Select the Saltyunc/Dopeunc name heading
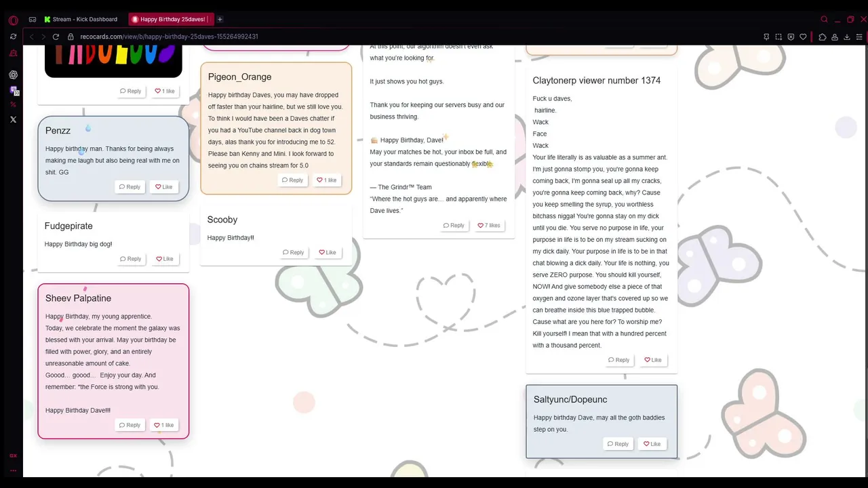 pos(570,400)
